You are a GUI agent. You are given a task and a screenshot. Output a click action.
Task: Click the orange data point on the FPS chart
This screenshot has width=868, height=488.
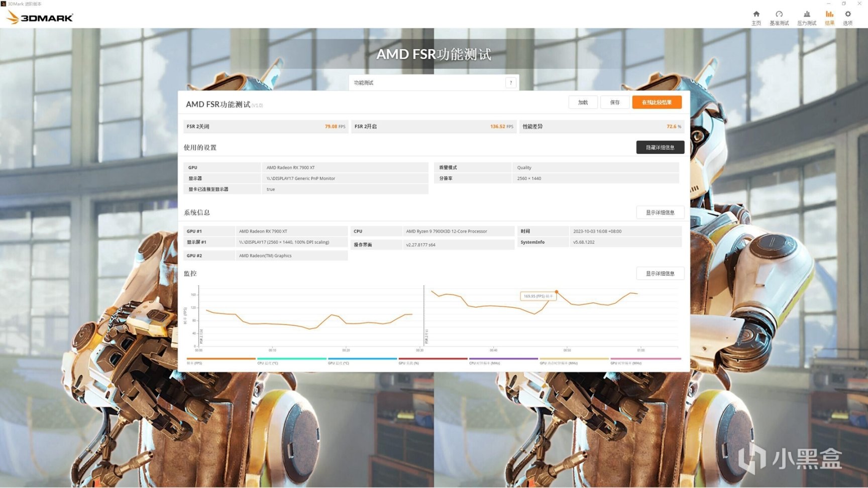click(557, 292)
